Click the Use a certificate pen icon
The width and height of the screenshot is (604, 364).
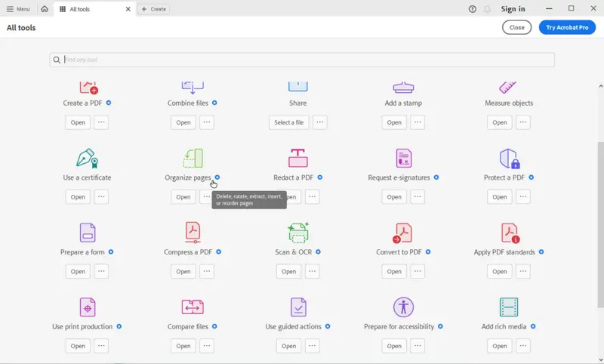coord(88,158)
